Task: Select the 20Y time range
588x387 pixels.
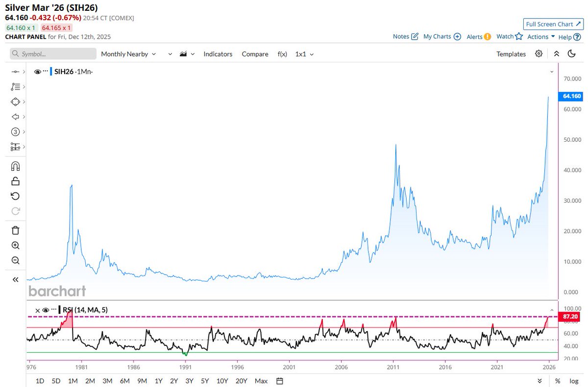Action: pos(241,381)
